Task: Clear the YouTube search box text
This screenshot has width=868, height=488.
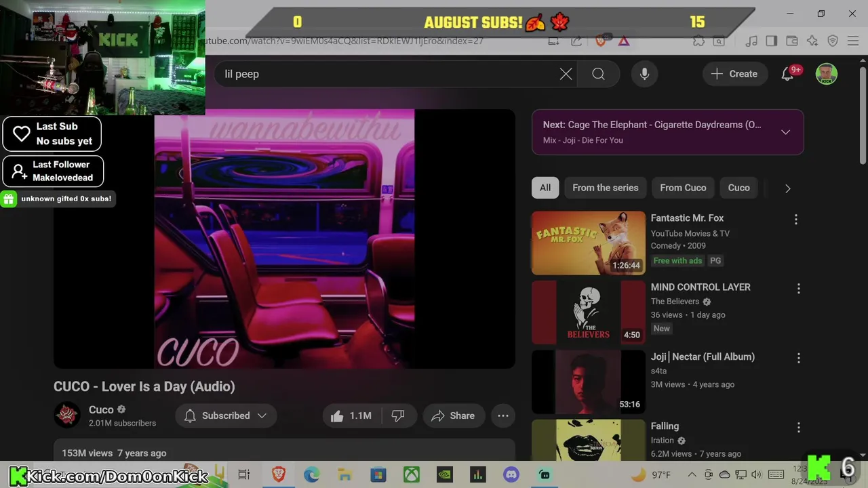Action: tap(566, 74)
